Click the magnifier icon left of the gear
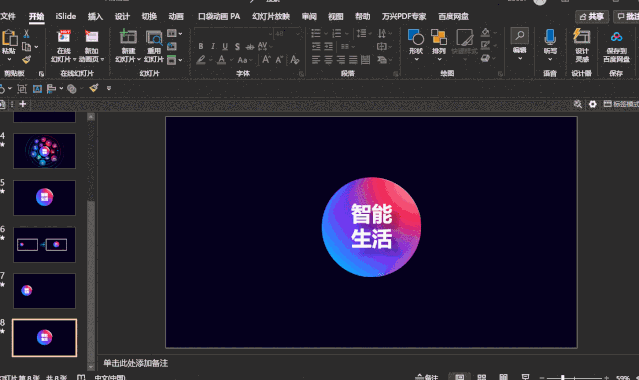The image size is (639, 380). (577, 104)
